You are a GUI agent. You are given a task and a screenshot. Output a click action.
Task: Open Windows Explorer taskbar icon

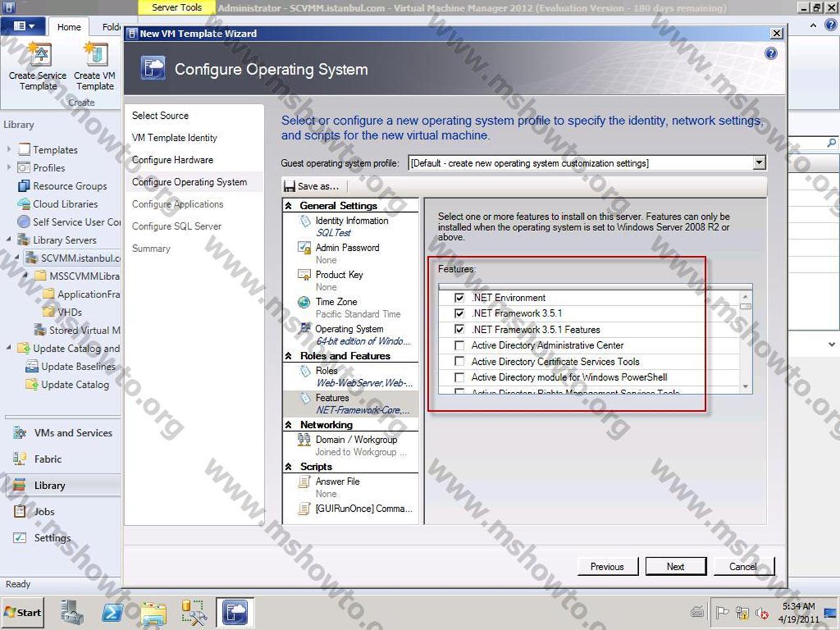154,612
